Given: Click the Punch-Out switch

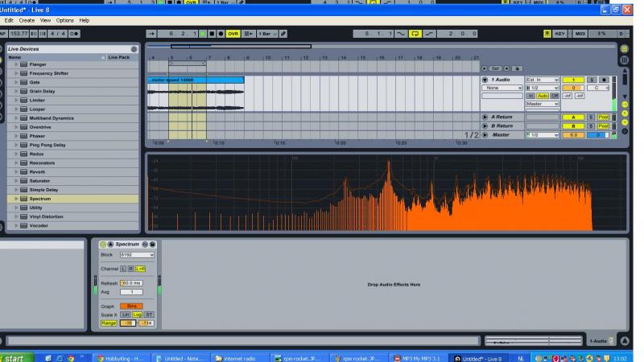Looking at the screenshot, I should (429, 34).
